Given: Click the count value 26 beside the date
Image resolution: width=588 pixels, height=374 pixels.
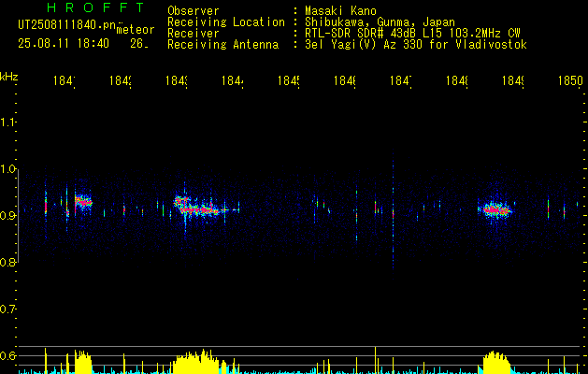Looking at the screenshot, I should 139,44.
